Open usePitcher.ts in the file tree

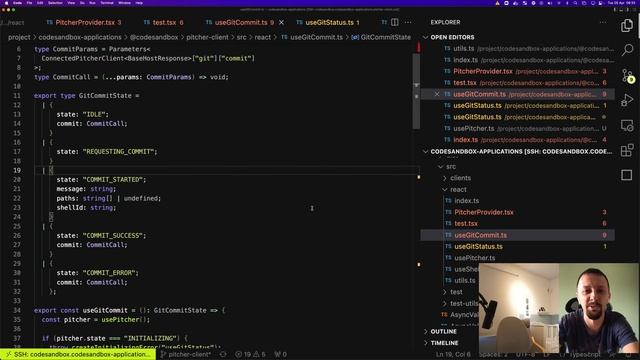coord(474,258)
